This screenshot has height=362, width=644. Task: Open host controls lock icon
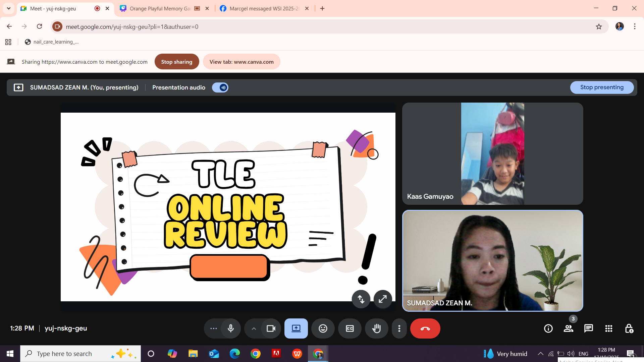629,328
